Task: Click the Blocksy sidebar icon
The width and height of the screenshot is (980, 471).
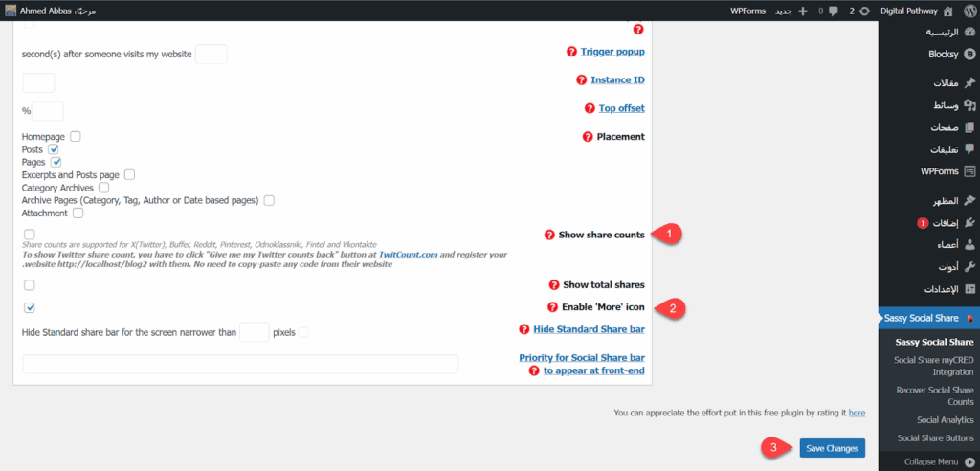Action: pos(969,54)
